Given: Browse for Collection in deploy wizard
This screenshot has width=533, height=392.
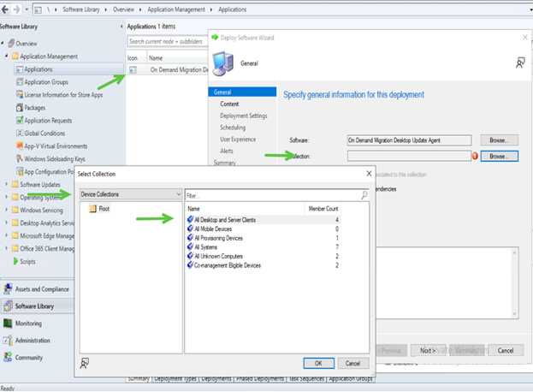Looking at the screenshot, I should 499,156.
